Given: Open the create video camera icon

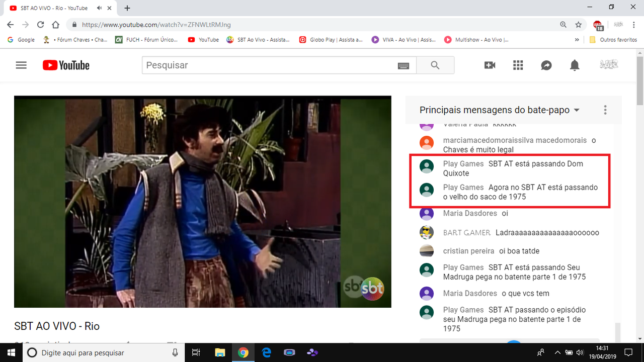Looking at the screenshot, I should pyautogui.click(x=490, y=65).
